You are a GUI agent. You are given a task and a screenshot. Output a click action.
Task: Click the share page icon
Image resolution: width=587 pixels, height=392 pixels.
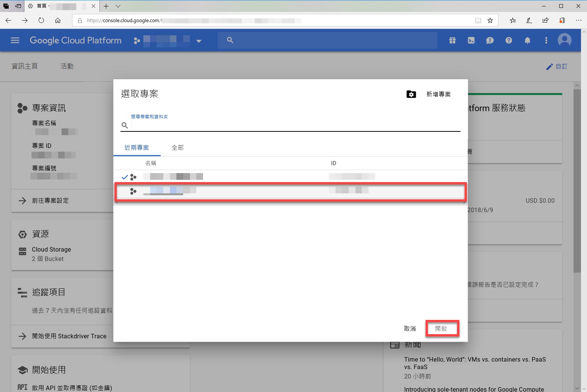545,21
